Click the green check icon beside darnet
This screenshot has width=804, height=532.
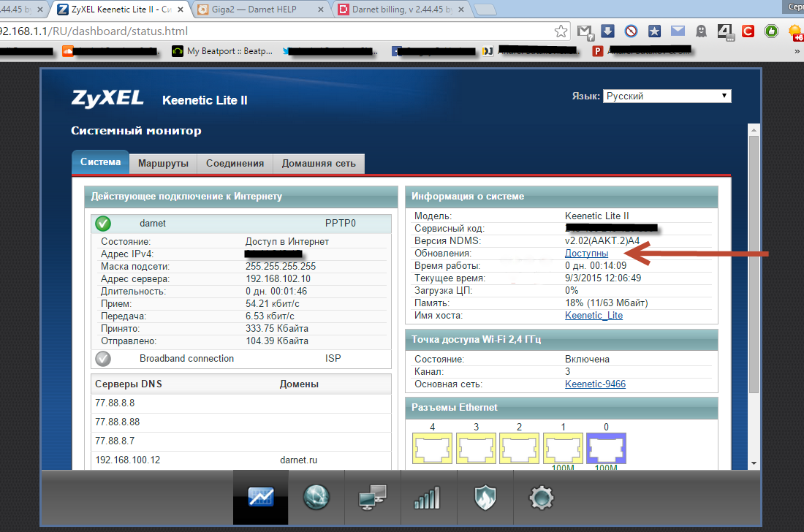pyautogui.click(x=103, y=224)
